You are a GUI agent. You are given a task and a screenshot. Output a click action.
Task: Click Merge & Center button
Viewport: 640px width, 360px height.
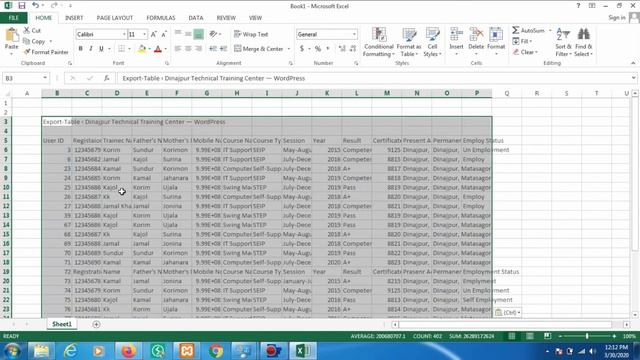[259, 49]
